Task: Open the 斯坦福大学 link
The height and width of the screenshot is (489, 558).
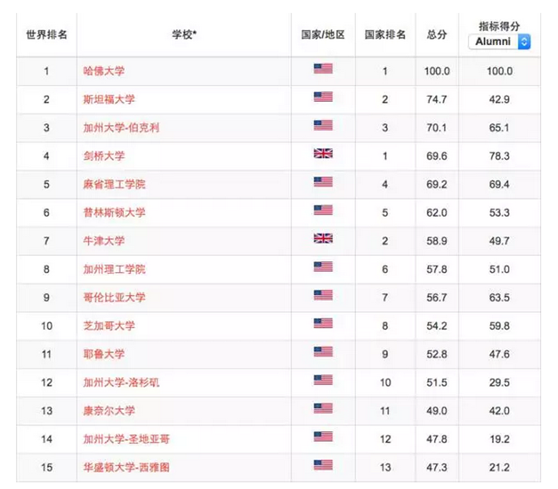Action: pos(109,99)
